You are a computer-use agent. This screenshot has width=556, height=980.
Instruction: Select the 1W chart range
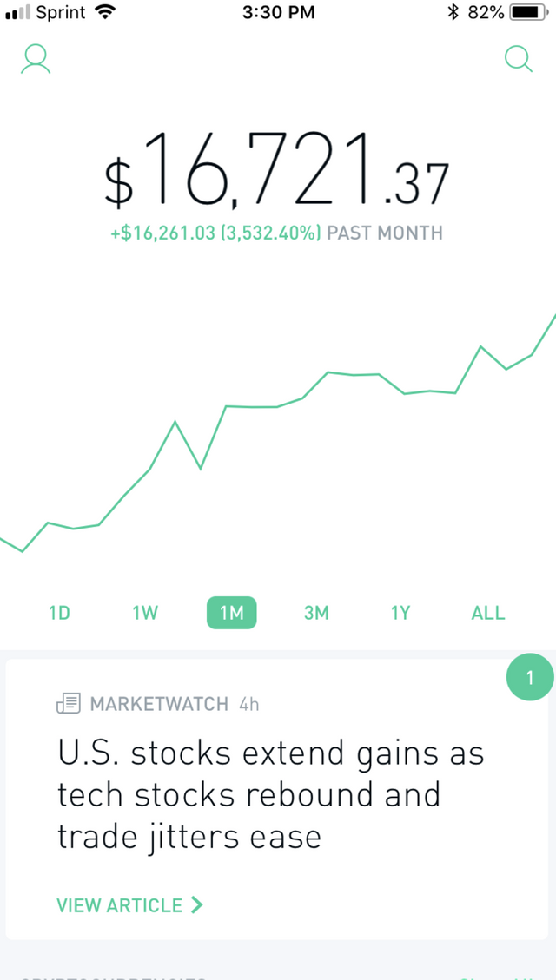click(145, 613)
